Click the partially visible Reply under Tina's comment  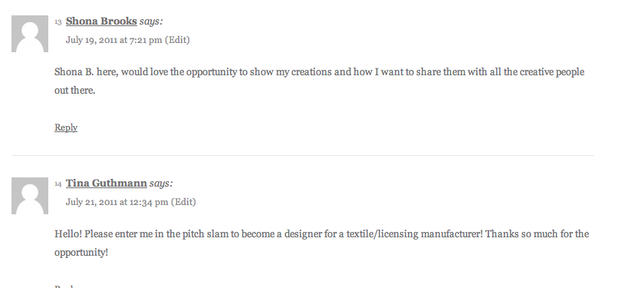(x=66, y=286)
